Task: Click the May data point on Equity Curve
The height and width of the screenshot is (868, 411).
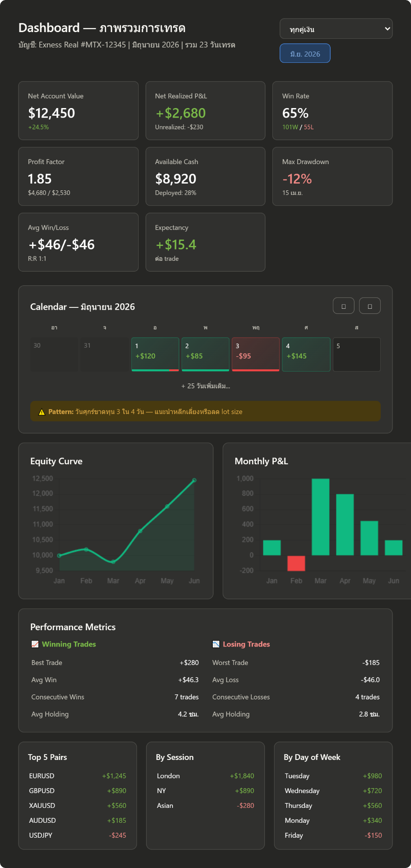Action: [167, 506]
